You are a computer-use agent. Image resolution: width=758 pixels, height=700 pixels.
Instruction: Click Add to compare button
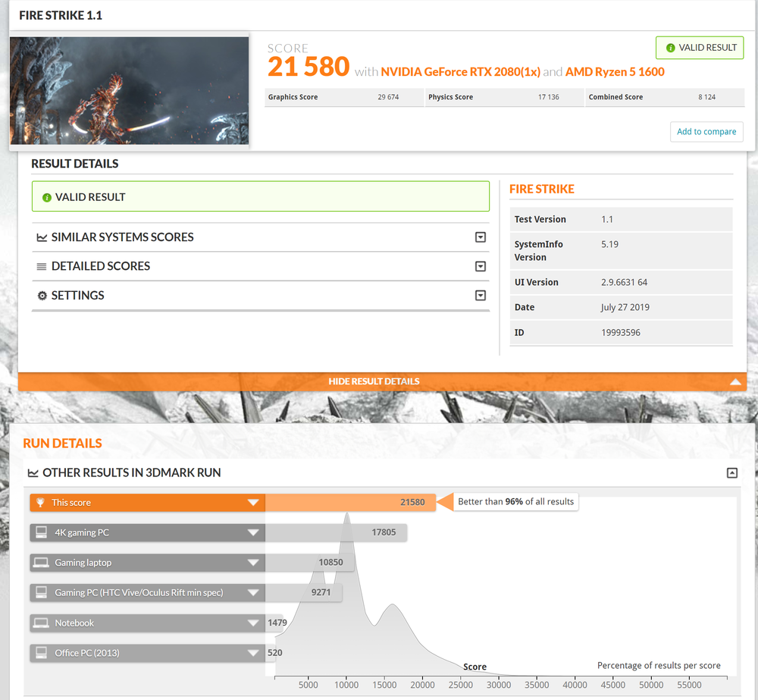(706, 132)
